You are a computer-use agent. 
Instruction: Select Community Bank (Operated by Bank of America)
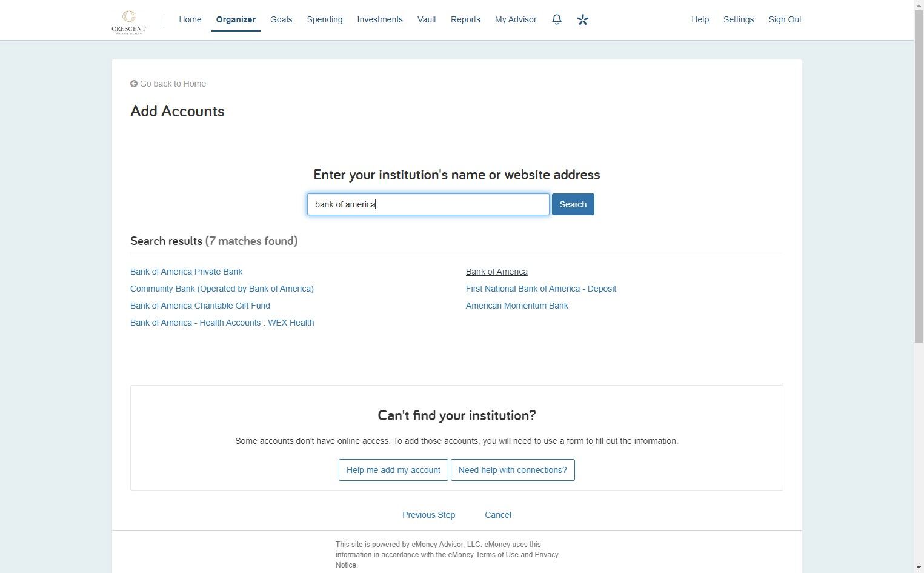coord(222,289)
